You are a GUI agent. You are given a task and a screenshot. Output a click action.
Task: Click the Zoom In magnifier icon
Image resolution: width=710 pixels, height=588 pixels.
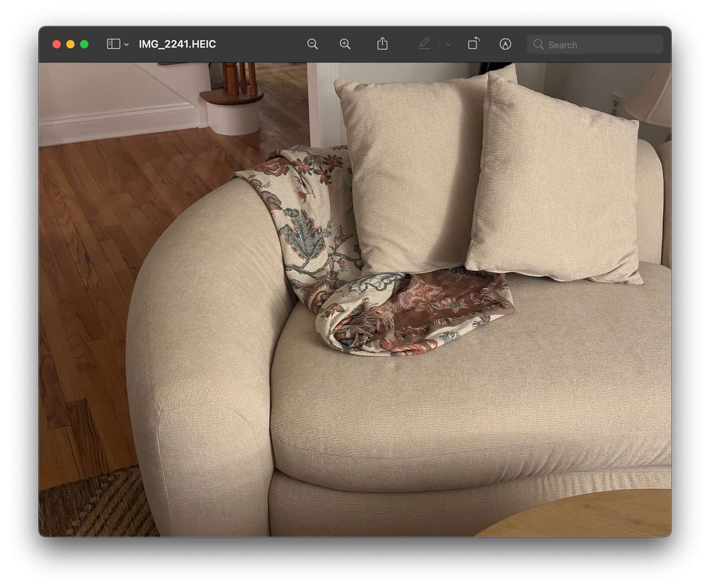coord(345,44)
